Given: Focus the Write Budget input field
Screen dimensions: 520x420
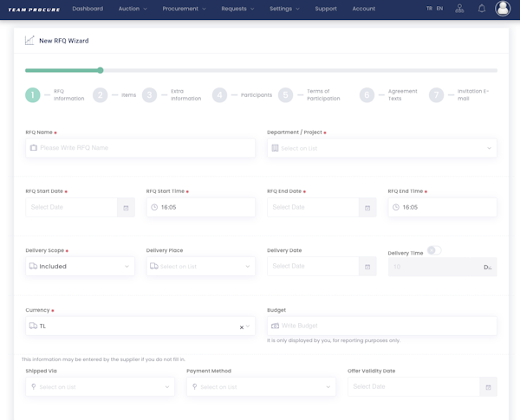Looking at the screenshot, I should click(382, 326).
